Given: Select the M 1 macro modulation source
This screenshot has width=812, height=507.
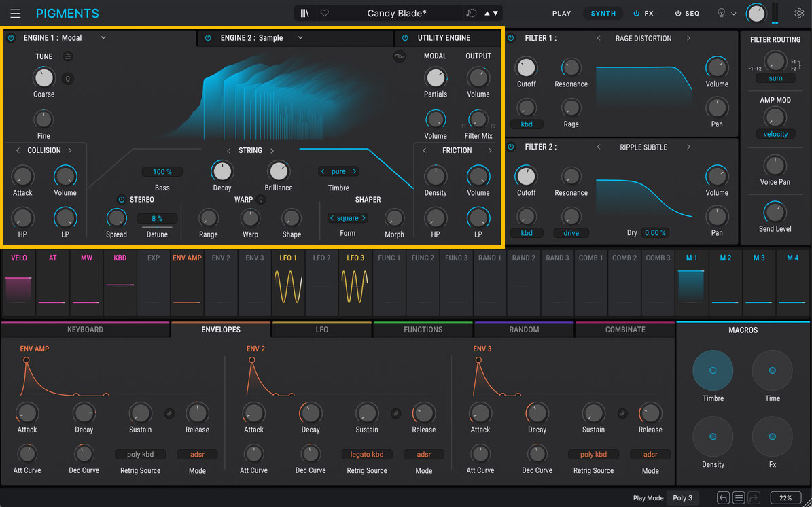Looking at the screenshot, I should click(691, 283).
